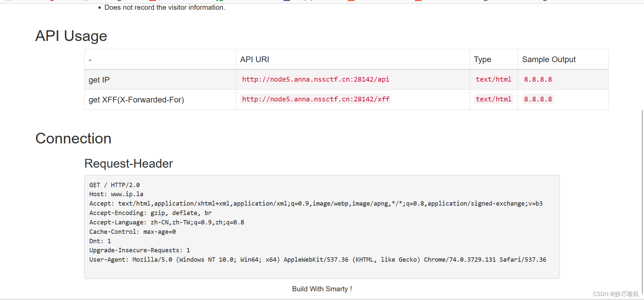The height and width of the screenshot is (300, 644).
Task: Click the 'Request-Header' subheading
Action: [128, 164]
